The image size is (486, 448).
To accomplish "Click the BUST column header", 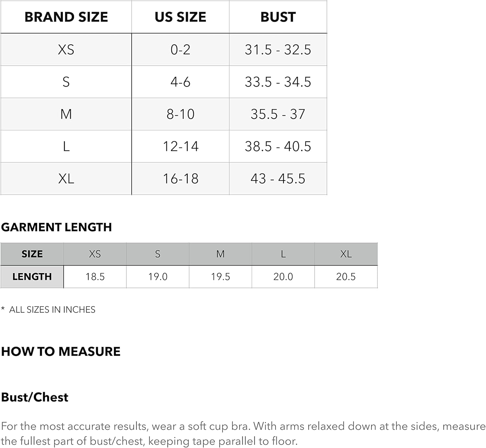I will click(x=278, y=17).
